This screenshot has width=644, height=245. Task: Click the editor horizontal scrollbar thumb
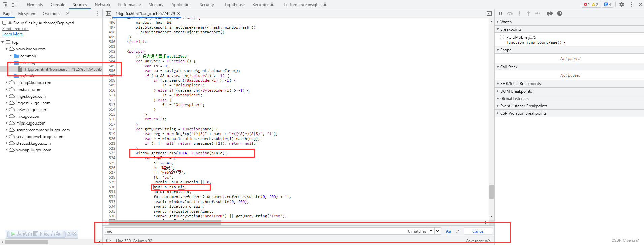[x=165, y=223]
